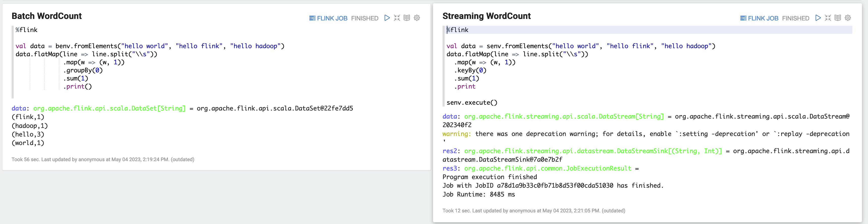This screenshot has width=868, height=224.
Task: Hide the editor of Streaming WordCount paragraph
Action: (x=828, y=18)
